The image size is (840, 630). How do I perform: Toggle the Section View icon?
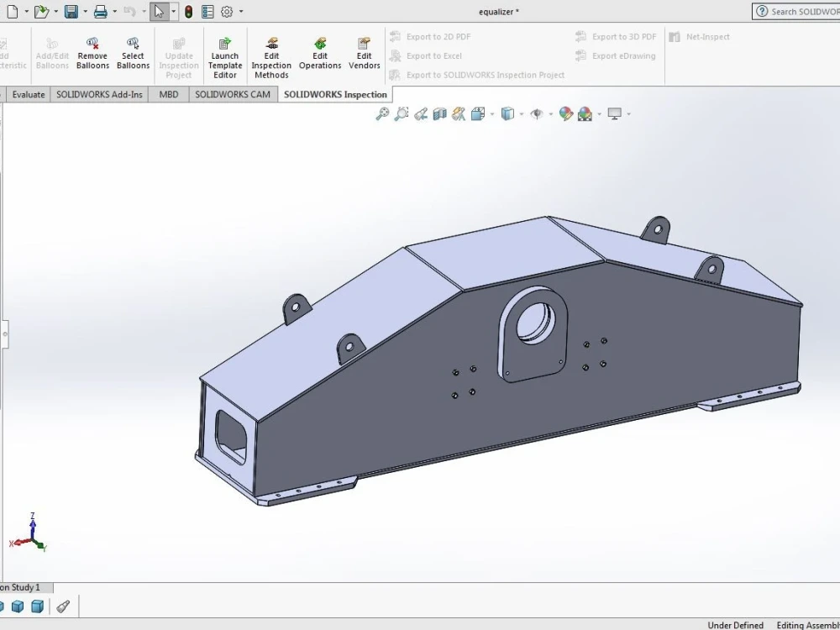439,113
